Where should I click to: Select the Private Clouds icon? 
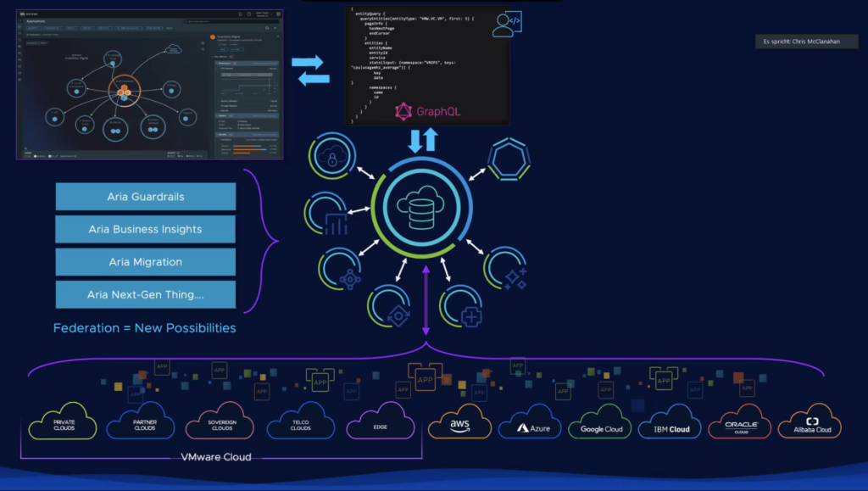pyautogui.click(x=64, y=424)
